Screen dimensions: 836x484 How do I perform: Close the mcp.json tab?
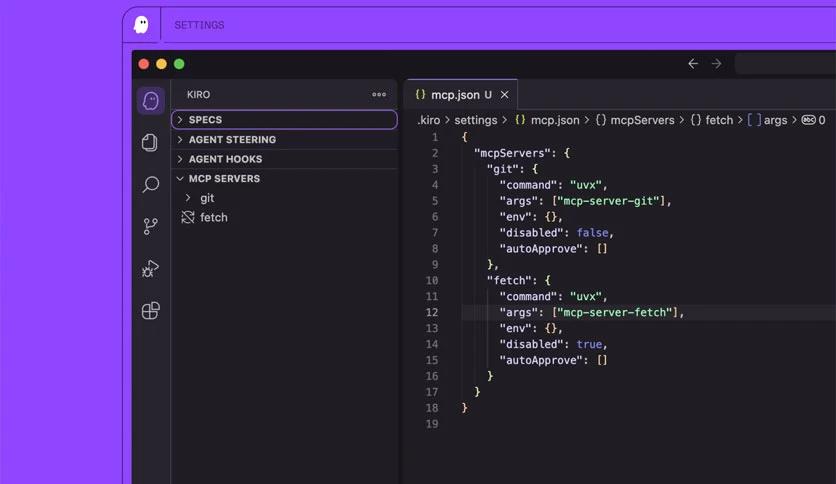pos(504,94)
